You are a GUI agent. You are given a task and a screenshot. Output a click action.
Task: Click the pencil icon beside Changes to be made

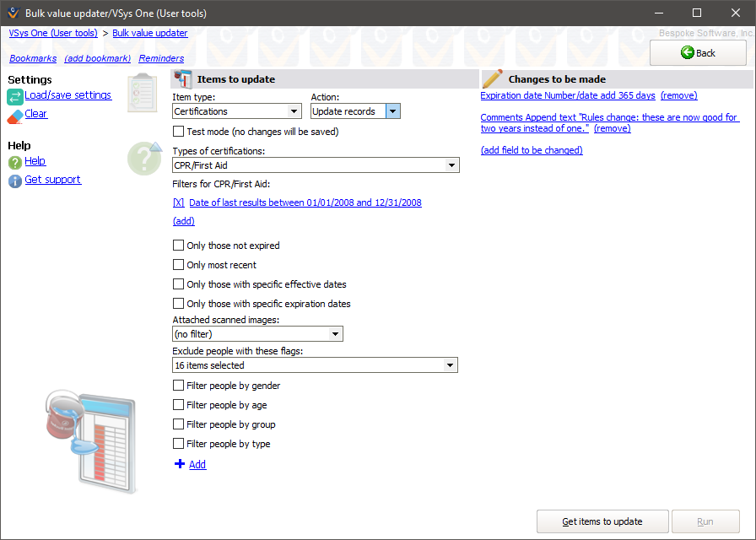click(x=493, y=79)
